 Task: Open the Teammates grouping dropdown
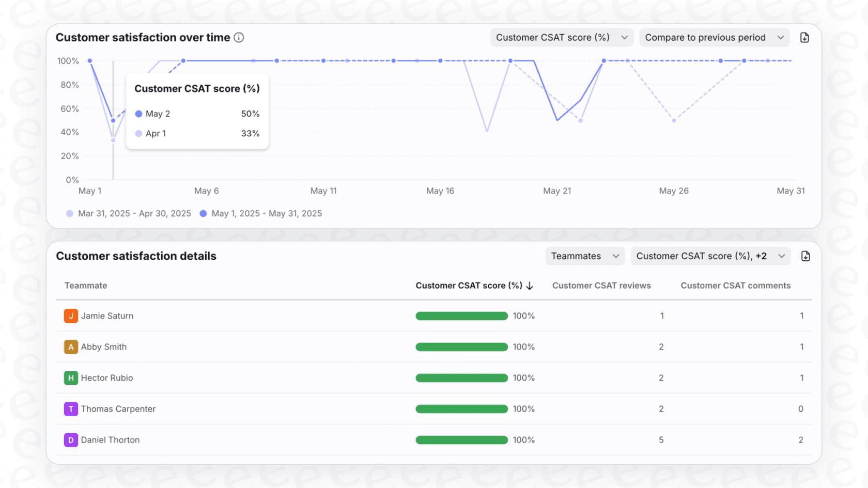click(584, 256)
